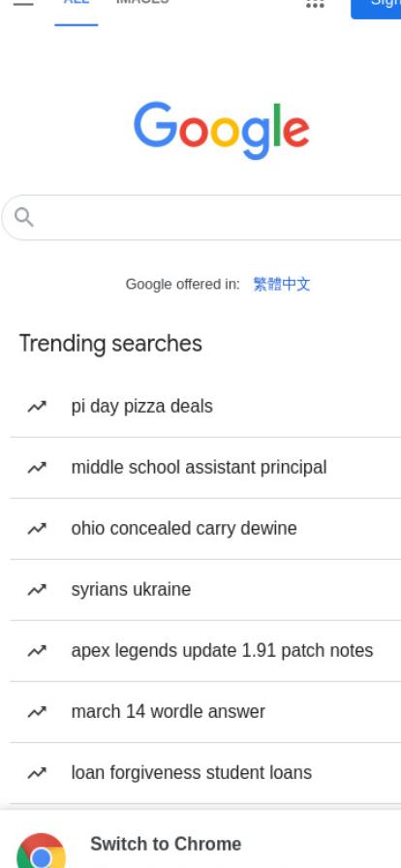Viewport: 401px width, 868px height.
Task: Click Switch to Chrome prompt text
Action: [166, 844]
